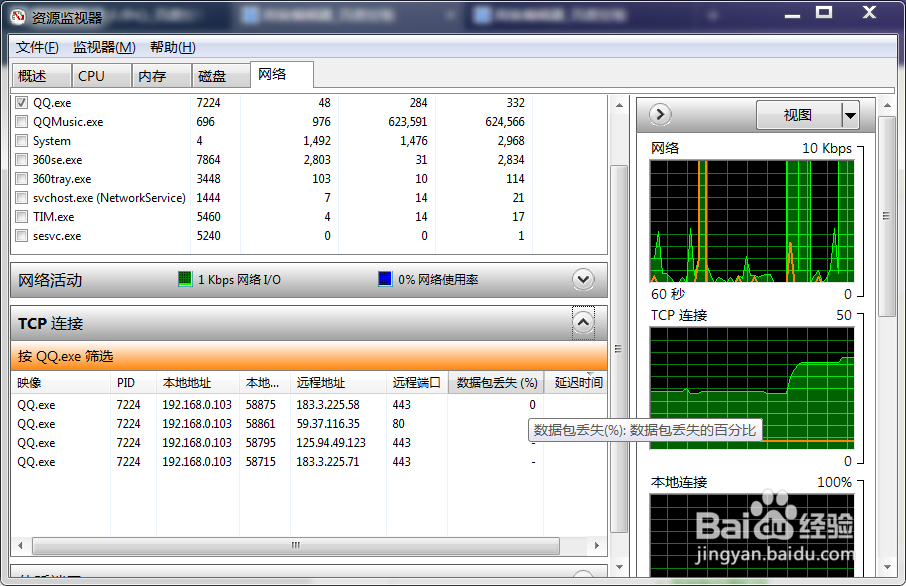Collapse the 网络活动 section chevron
This screenshot has height=586, width=906.
[x=583, y=280]
